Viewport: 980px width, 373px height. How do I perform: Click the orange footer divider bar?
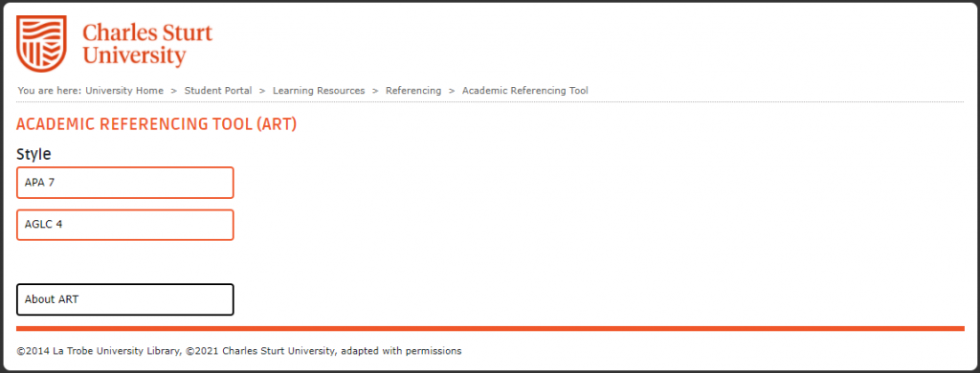point(490,329)
